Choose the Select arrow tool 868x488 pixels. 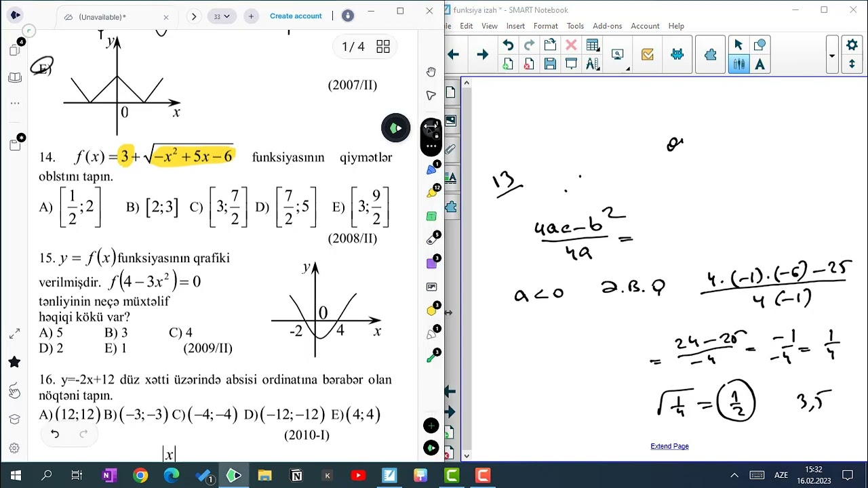pyautogui.click(x=738, y=45)
